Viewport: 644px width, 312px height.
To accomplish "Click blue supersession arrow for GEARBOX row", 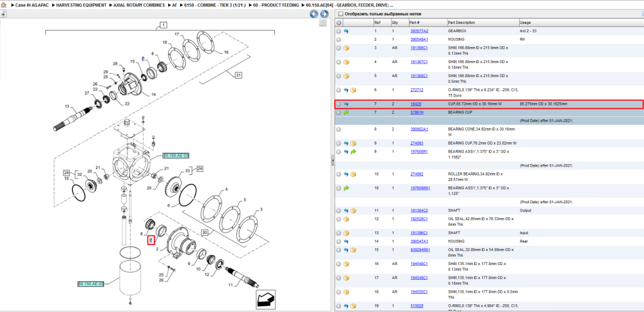I will pyautogui.click(x=346, y=31).
